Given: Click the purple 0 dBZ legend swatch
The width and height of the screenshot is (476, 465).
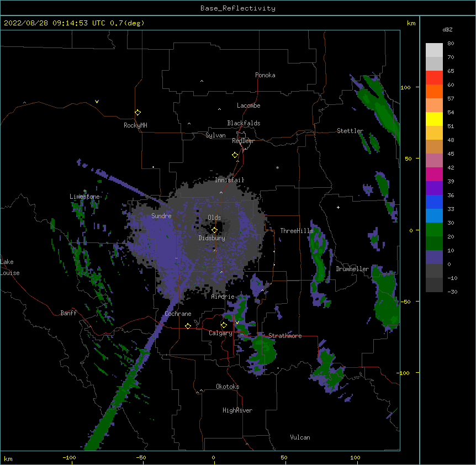Looking at the screenshot, I should pos(434,257).
